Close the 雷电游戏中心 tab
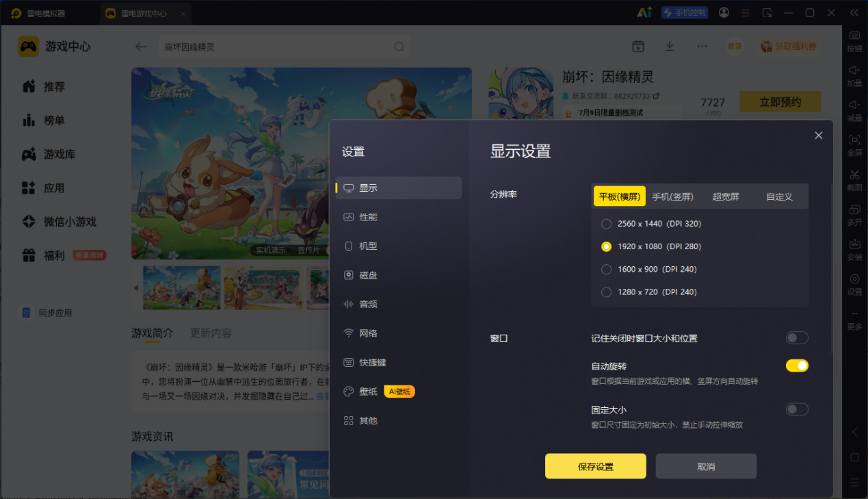Viewport: 868px width, 499px height. [x=182, y=13]
